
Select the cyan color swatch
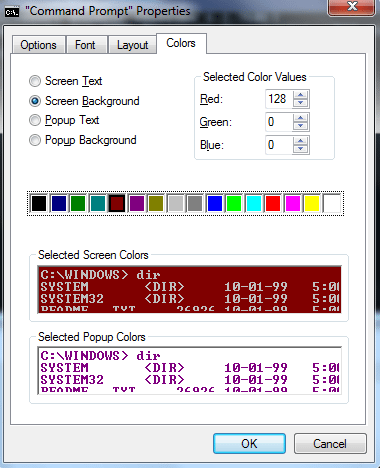(x=254, y=203)
